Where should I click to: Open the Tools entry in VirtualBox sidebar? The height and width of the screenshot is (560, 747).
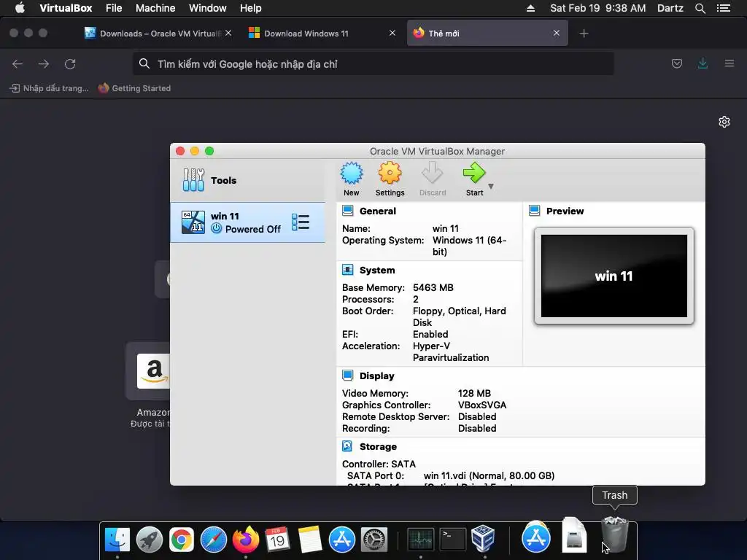(248, 181)
